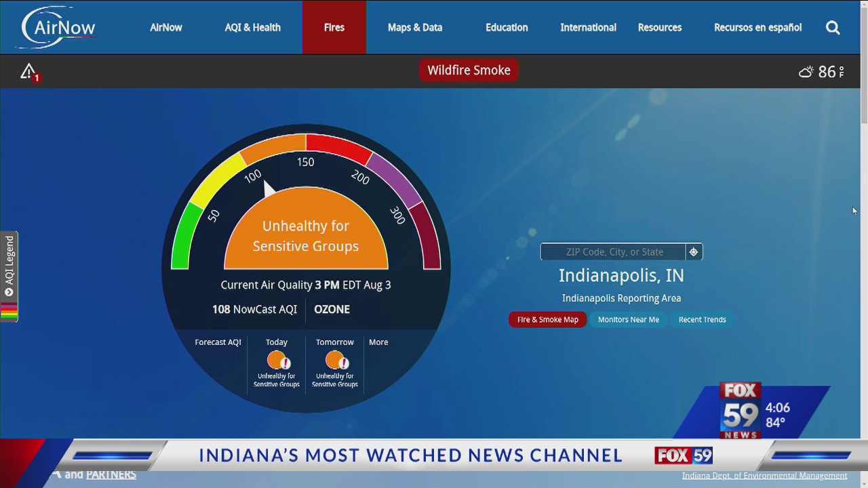Click the location crosshair beside the ZIP field

coord(693,251)
